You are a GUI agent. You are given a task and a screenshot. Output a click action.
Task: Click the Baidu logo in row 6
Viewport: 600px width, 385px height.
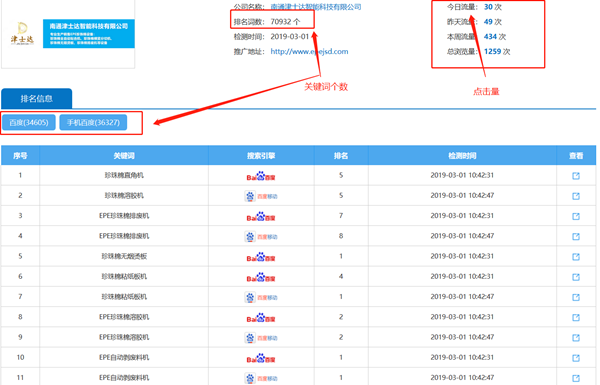(261, 277)
